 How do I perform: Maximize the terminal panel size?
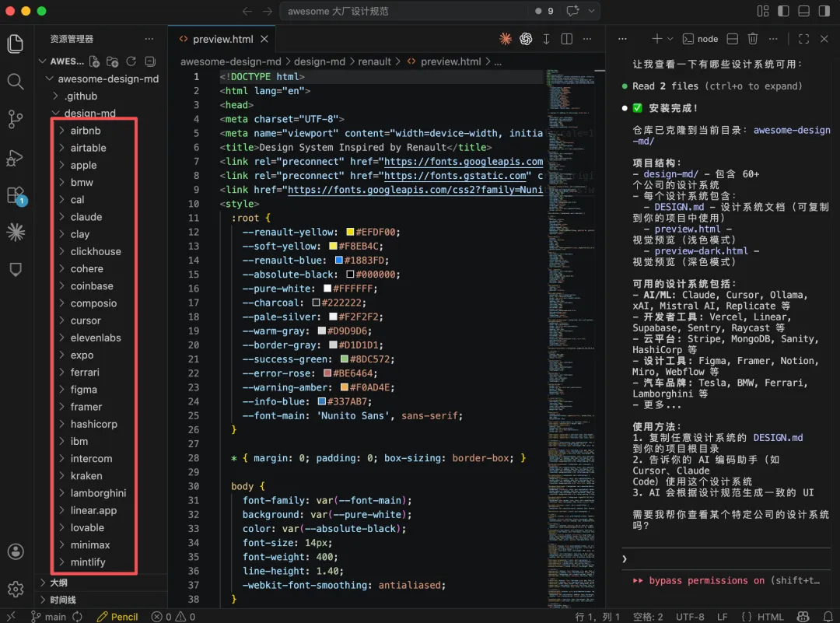803,39
